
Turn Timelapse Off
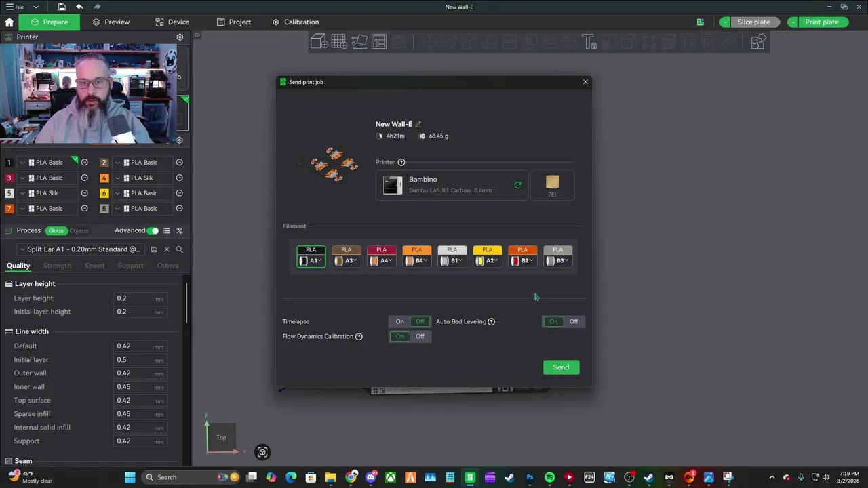click(x=420, y=321)
